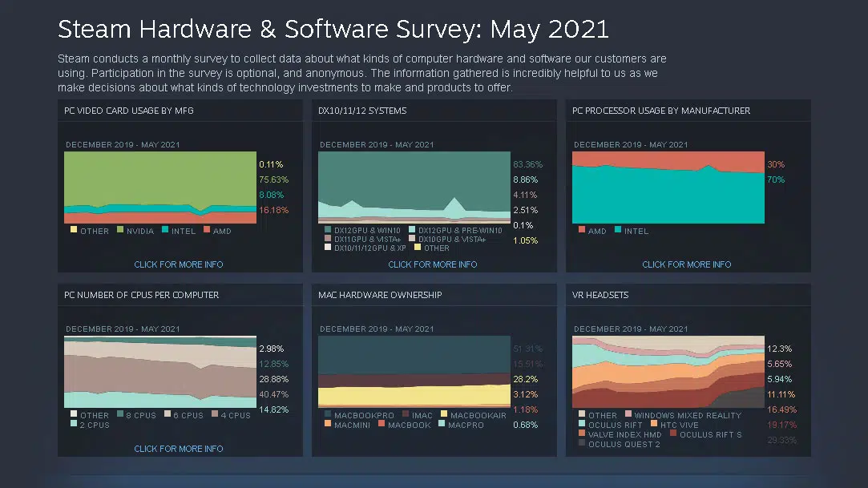Click the VR Headsets panel heading
The image size is (868, 488).
pyautogui.click(x=600, y=295)
